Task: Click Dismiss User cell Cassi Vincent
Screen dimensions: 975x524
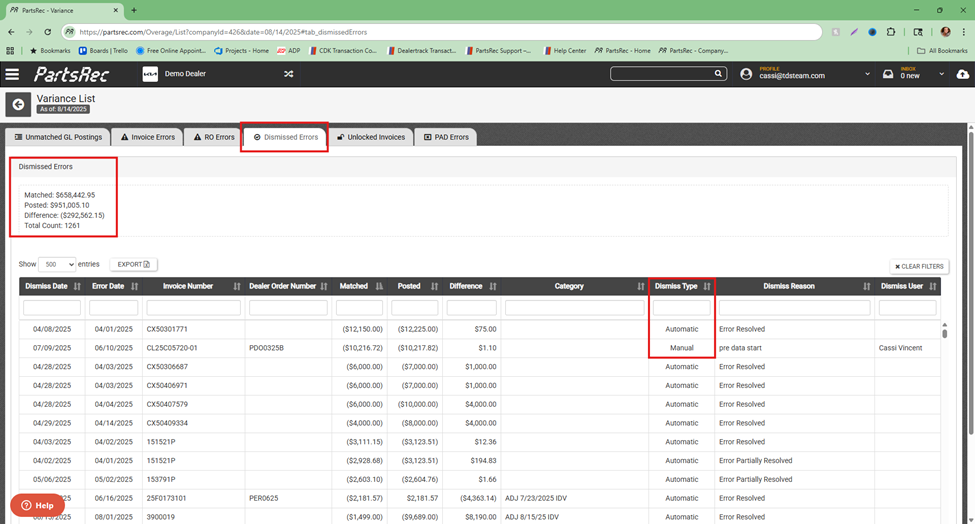Action: click(x=900, y=348)
